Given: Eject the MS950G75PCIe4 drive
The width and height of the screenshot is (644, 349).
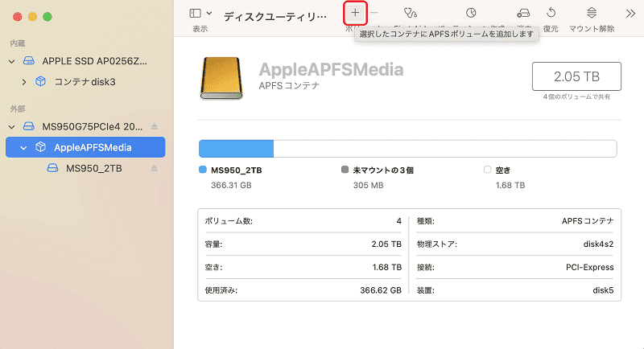Looking at the screenshot, I should (155, 126).
